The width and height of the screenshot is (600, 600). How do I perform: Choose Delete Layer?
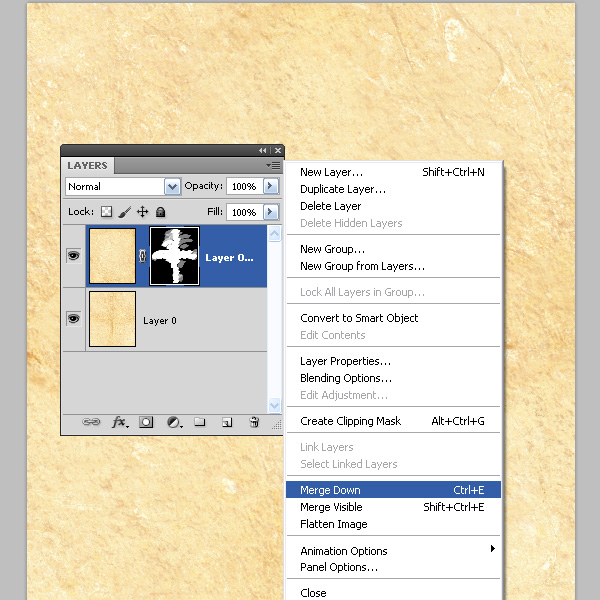[x=393, y=206]
